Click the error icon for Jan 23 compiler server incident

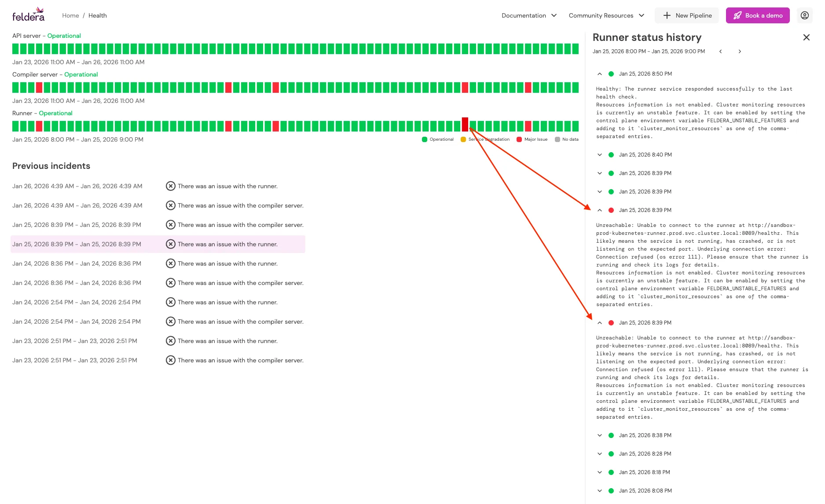point(170,360)
